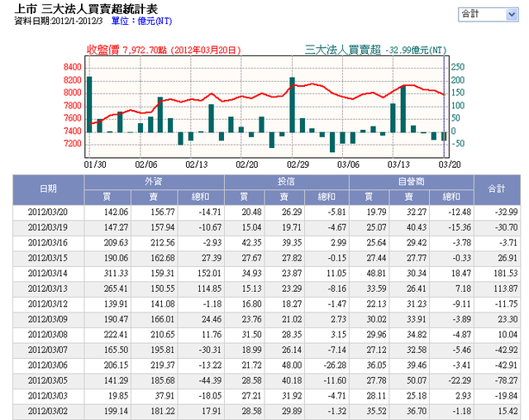Image resolution: width=529 pixels, height=420 pixels.
Task: Click the total value 15.42
Action: [x=508, y=411]
